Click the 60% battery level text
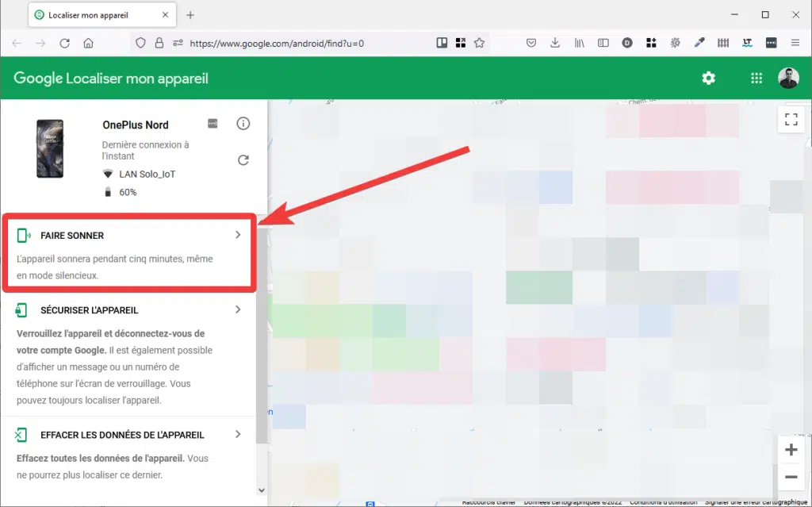The image size is (812, 507). (x=128, y=192)
